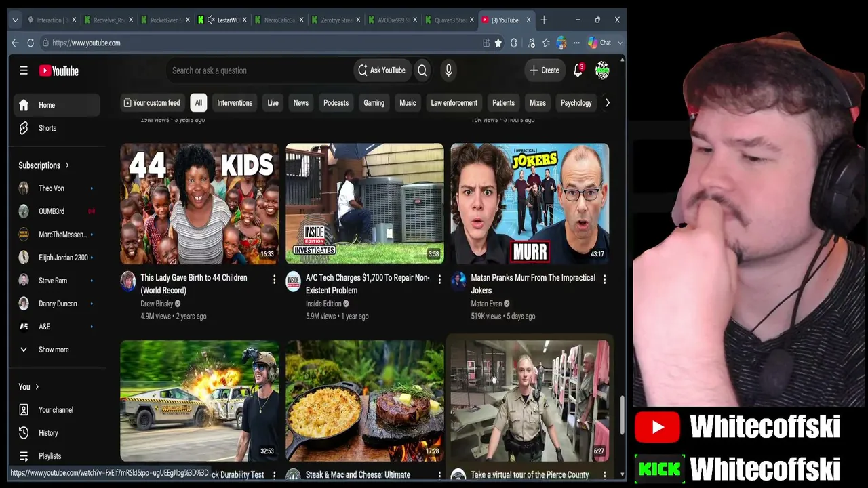Open the Matan Even channel avatar
Screen dimensions: 868x488
click(458, 281)
